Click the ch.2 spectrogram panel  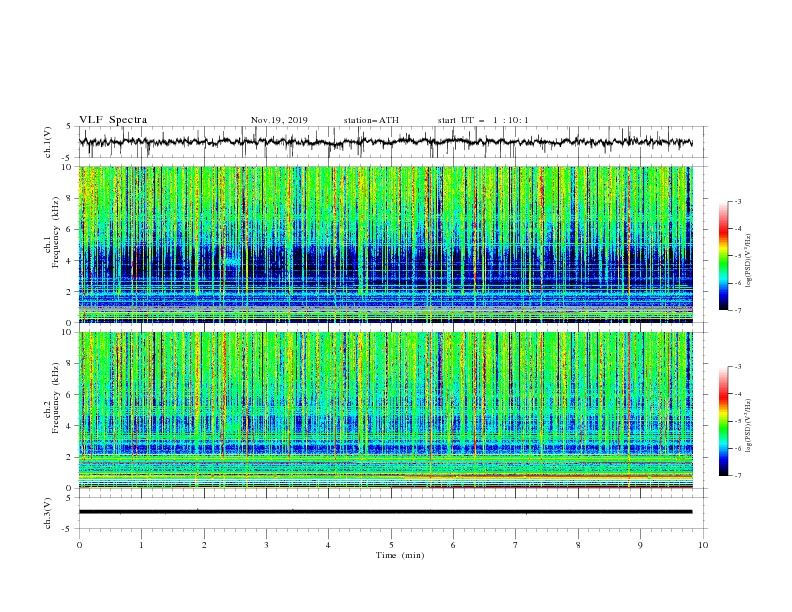pyautogui.click(x=385, y=410)
